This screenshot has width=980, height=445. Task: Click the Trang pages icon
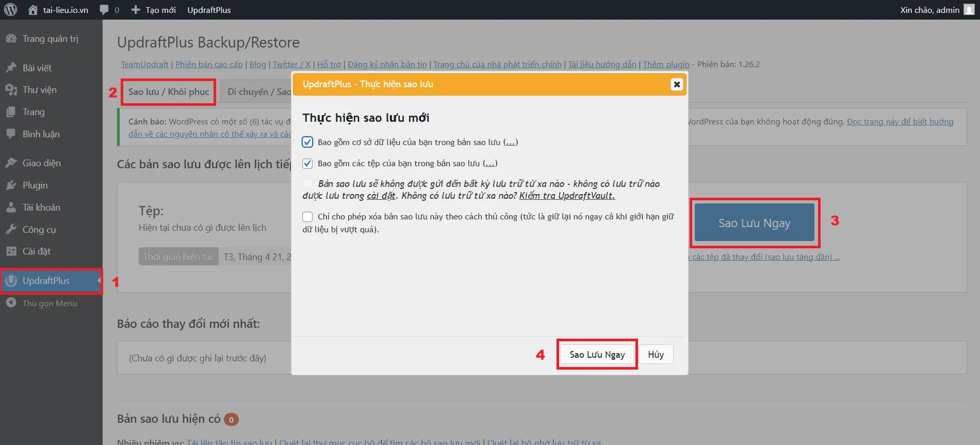coord(11,112)
